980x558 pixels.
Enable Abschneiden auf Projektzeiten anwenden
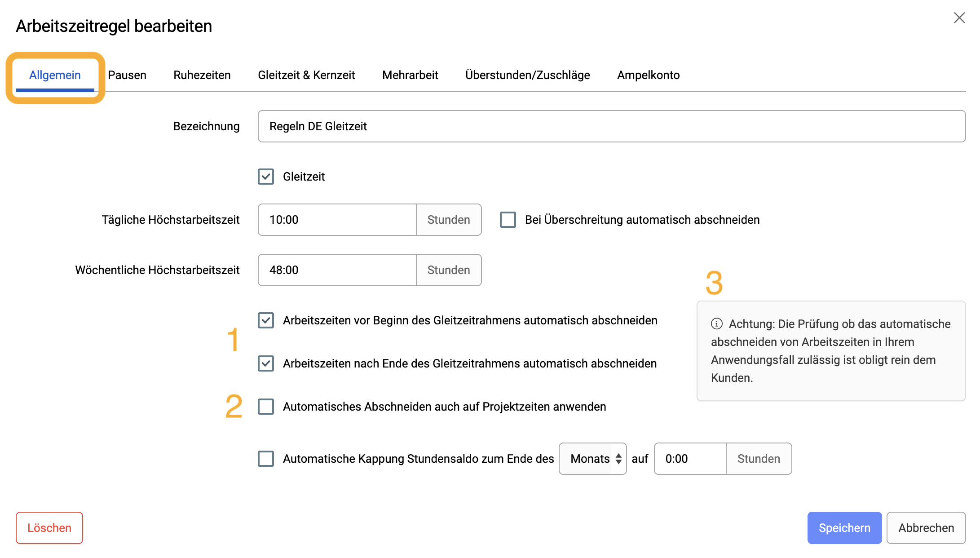(266, 407)
